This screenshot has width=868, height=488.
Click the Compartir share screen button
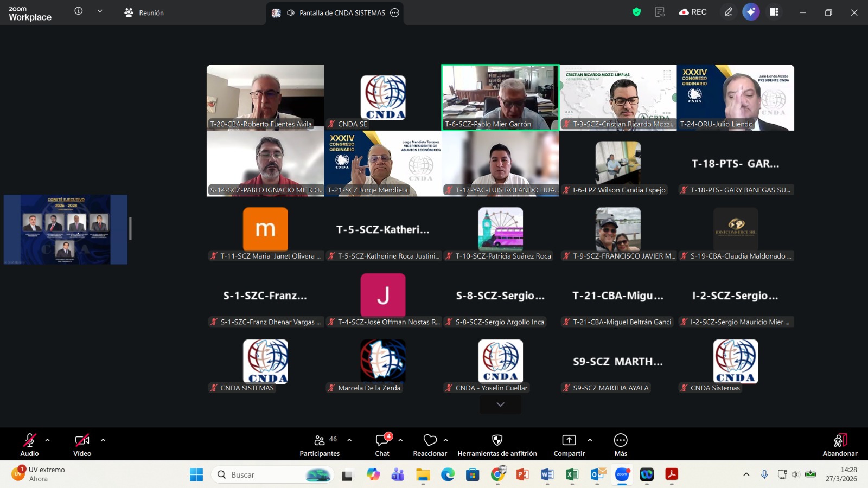tap(569, 445)
